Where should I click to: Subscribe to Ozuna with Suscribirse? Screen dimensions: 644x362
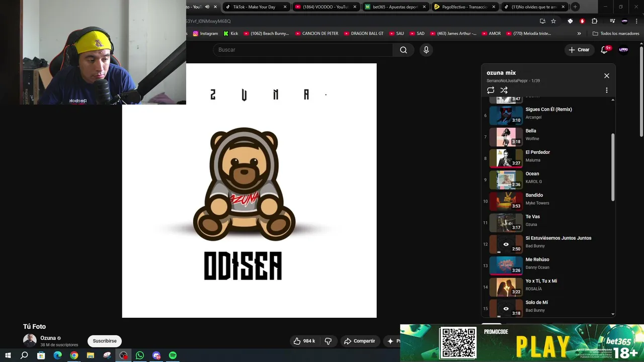pos(105,341)
